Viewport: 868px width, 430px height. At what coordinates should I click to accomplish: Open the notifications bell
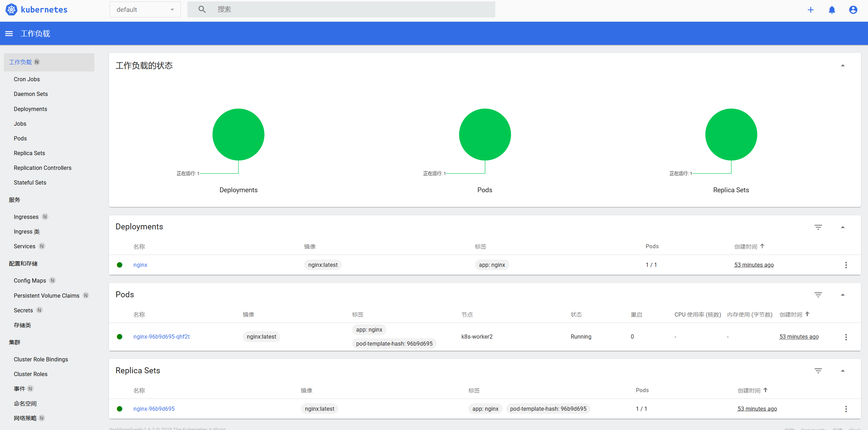832,10
